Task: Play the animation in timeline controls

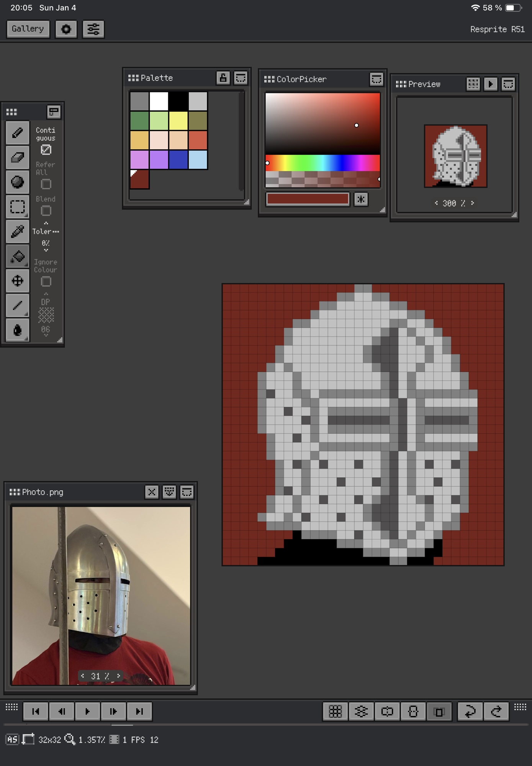Action: pyautogui.click(x=87, y=712)
